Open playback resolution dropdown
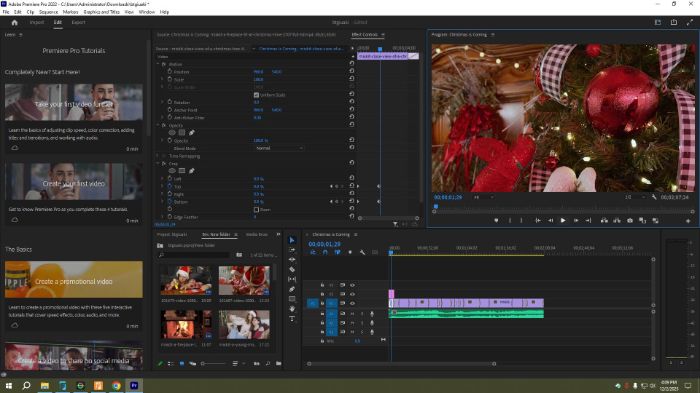This screenshot has width=700, height=393. 635,197
